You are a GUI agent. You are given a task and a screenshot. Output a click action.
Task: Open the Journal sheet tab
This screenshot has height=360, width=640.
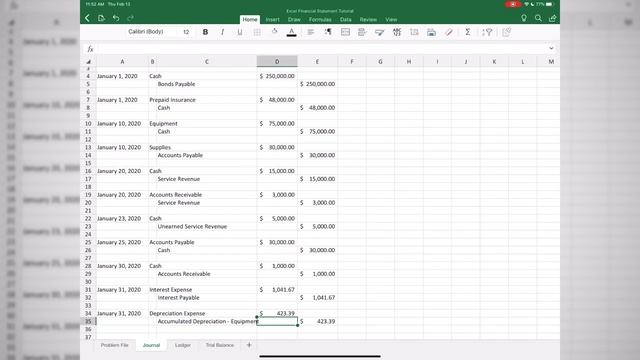(151, 345)
